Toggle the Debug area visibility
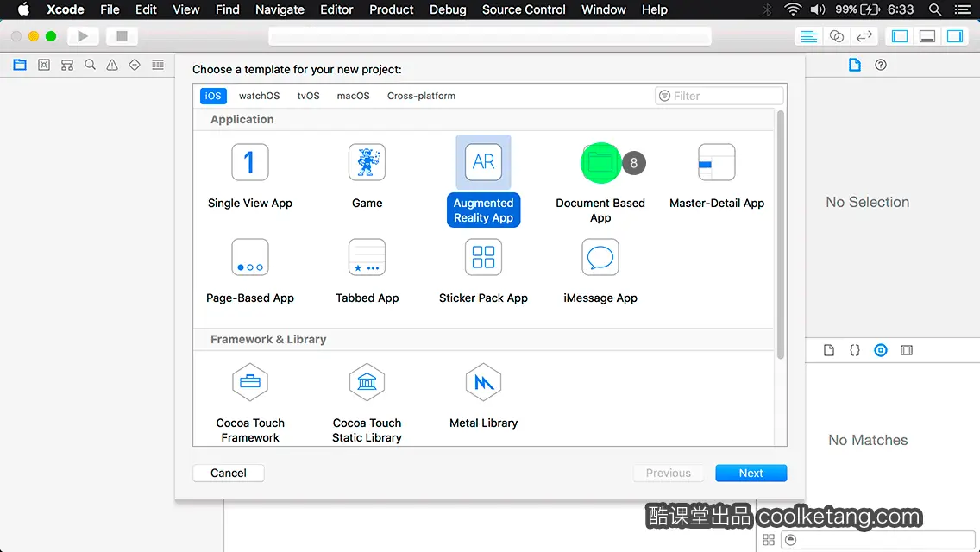Viewport: 980px width, 552px height. 927,36
